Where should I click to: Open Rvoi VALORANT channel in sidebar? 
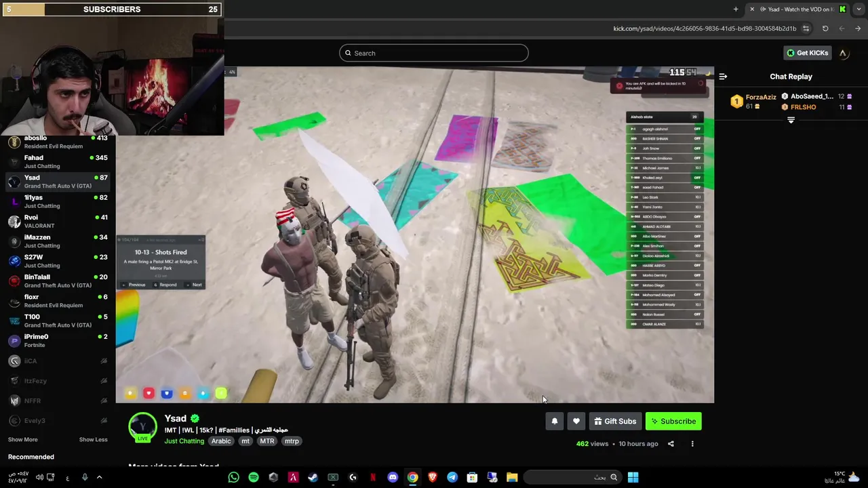pyautogui.click(x=58, y=221)
